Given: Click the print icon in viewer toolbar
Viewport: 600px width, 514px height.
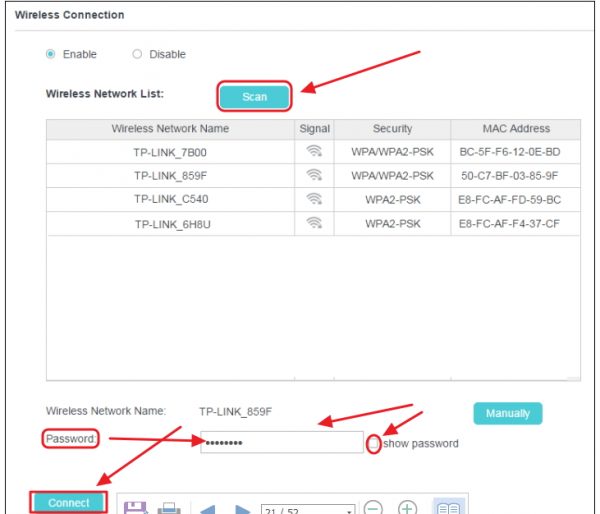Looking at the screenshot, I should [x=169, y=508].
